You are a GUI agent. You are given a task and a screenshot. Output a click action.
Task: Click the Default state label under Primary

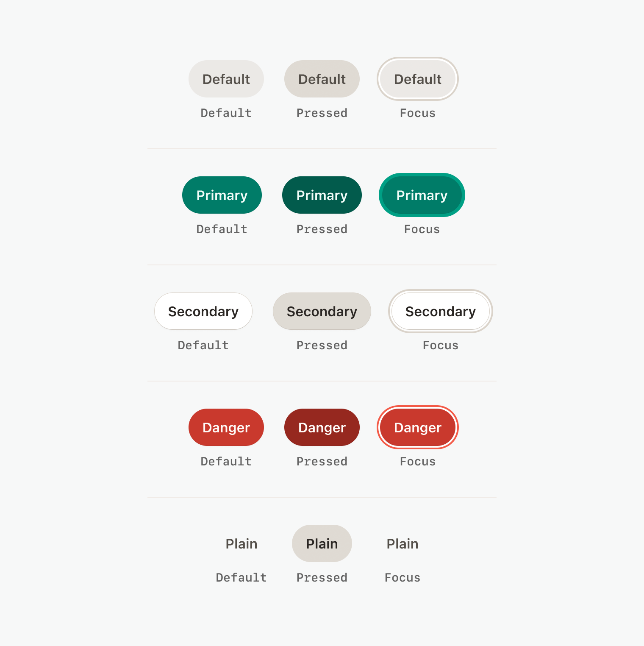[222, 229]
